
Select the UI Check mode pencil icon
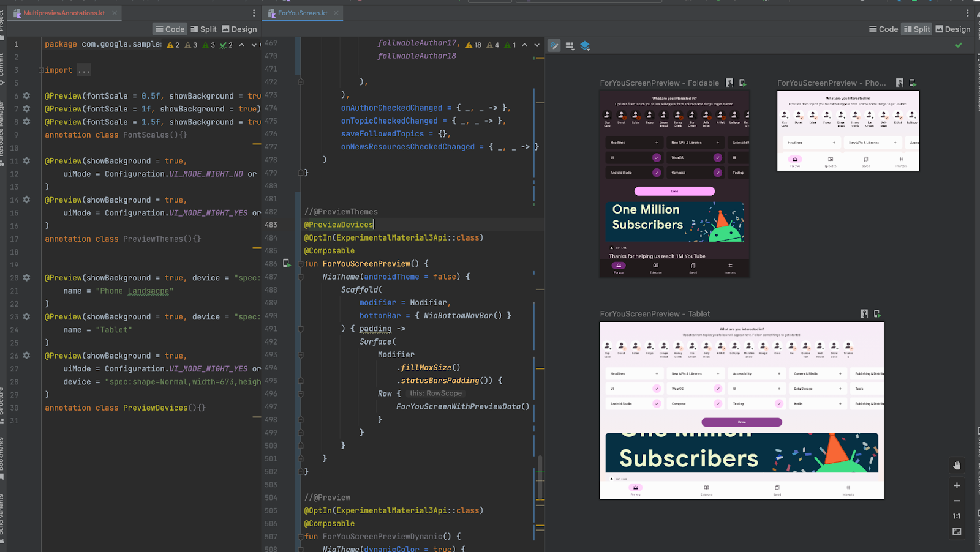point(554,45)
